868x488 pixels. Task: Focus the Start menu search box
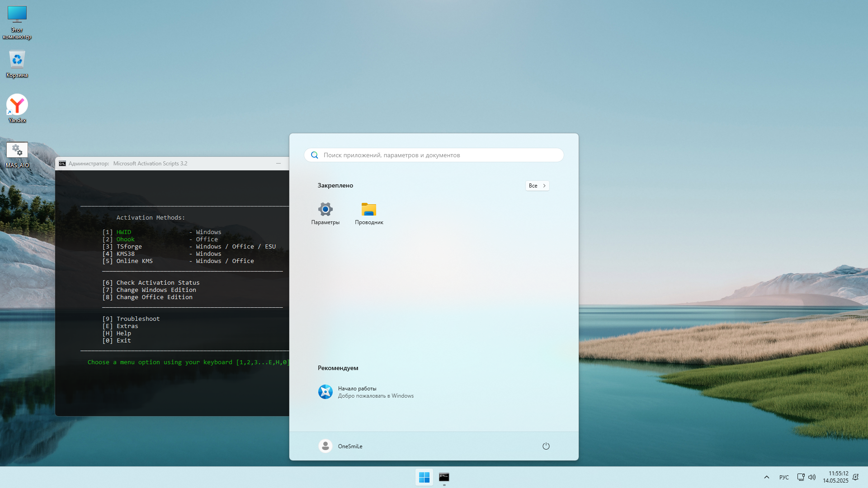pos(434,155)
